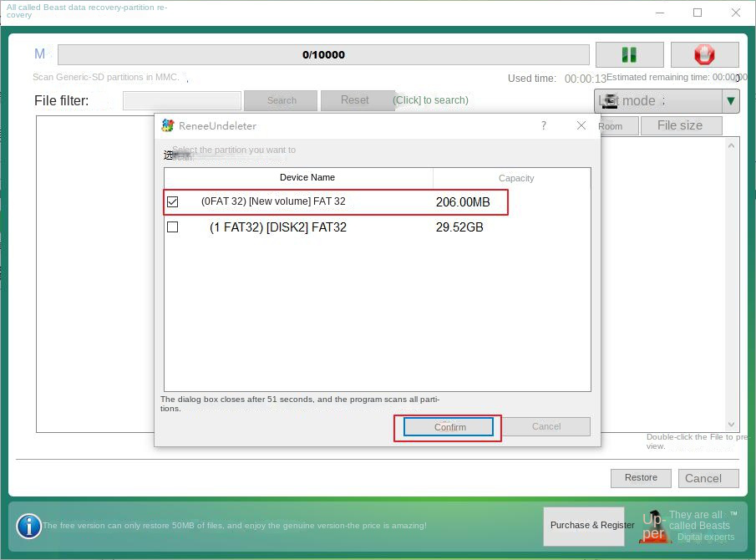
Task: Click the File size column header
Action: (x=680, y=125)
